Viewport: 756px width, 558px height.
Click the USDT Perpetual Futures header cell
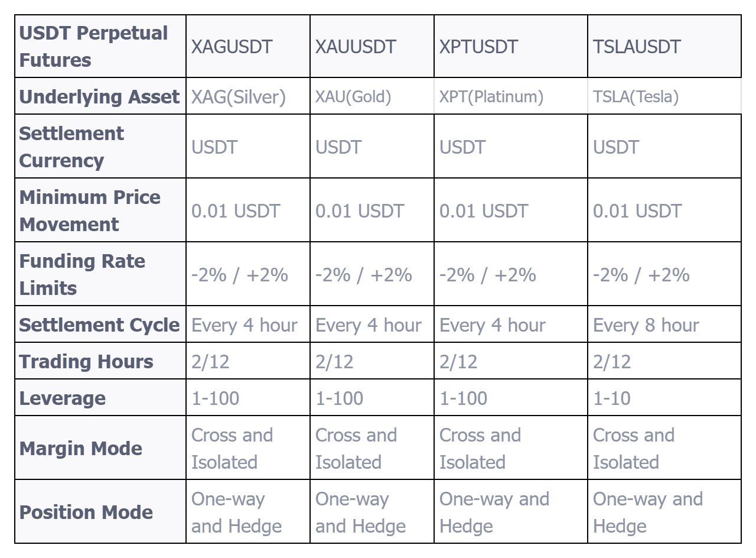click(93, 47)
